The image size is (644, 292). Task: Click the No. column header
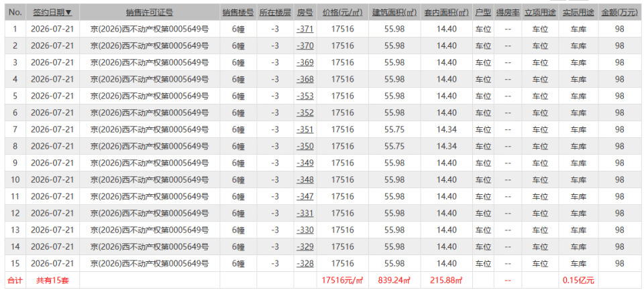coord(15,13)
